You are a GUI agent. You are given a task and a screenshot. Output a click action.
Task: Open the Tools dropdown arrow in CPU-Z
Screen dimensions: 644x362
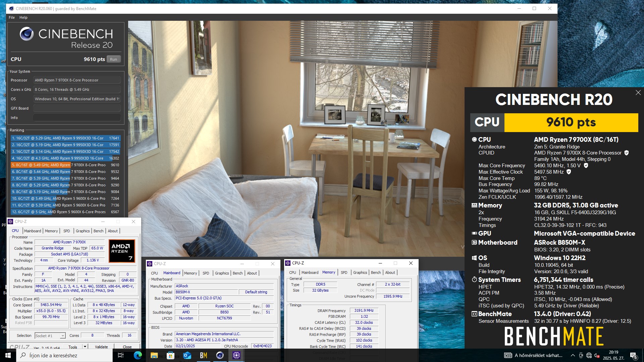(x=85, y=347)
